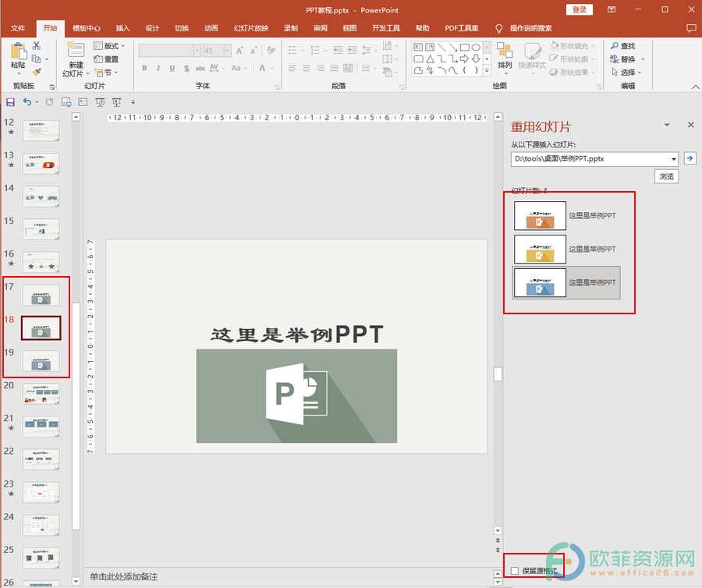
Task: Click the slide editor vertical scrollbar thumb
Action: [x=498, y=374]
